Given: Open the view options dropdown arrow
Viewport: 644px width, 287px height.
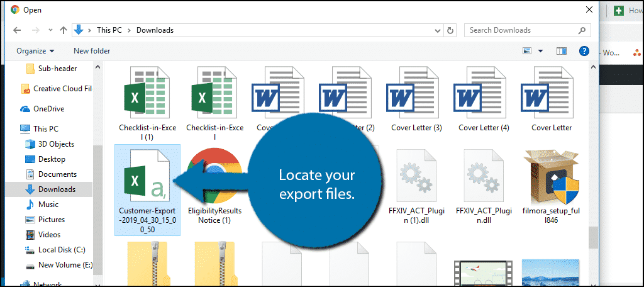Looking at the screenshot, I should [x=540, y=51].
